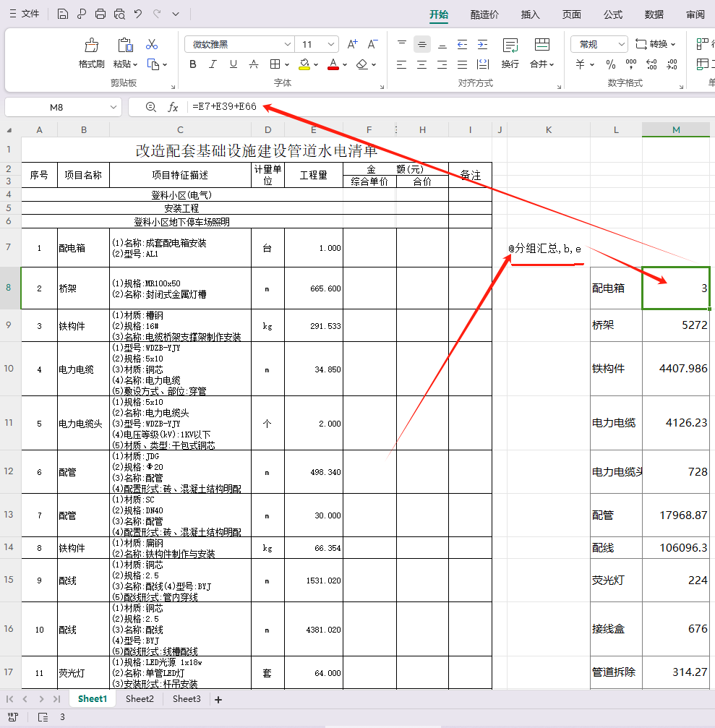Click the Cut scissors icon
The width and height of the screenshot is (715, 728).
tap(152, 45)
